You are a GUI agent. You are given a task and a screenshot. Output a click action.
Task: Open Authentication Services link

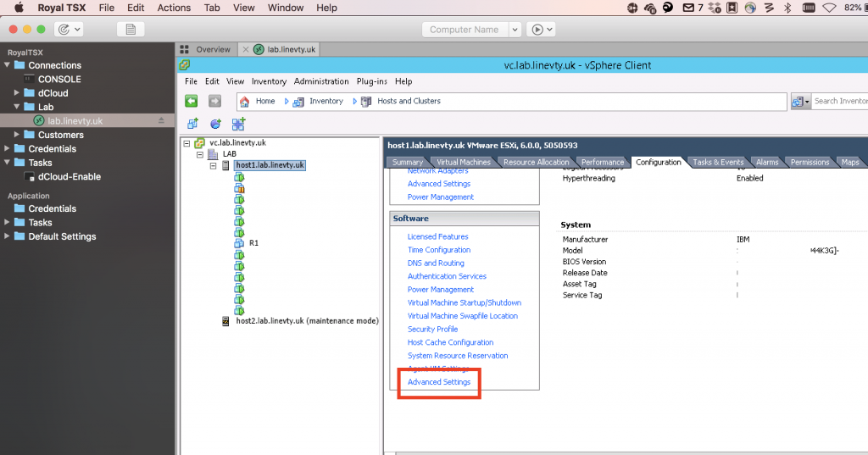click(x=447, y=276)
